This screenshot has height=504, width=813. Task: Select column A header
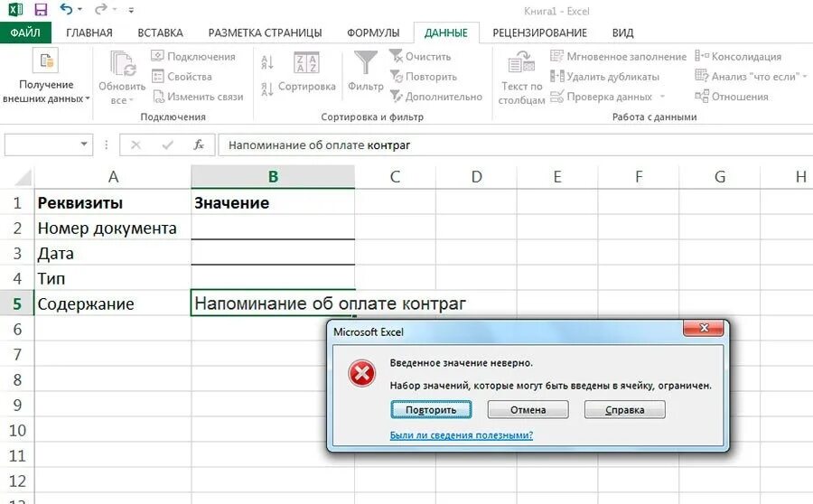pyautogui.click(x=113, y=177)
